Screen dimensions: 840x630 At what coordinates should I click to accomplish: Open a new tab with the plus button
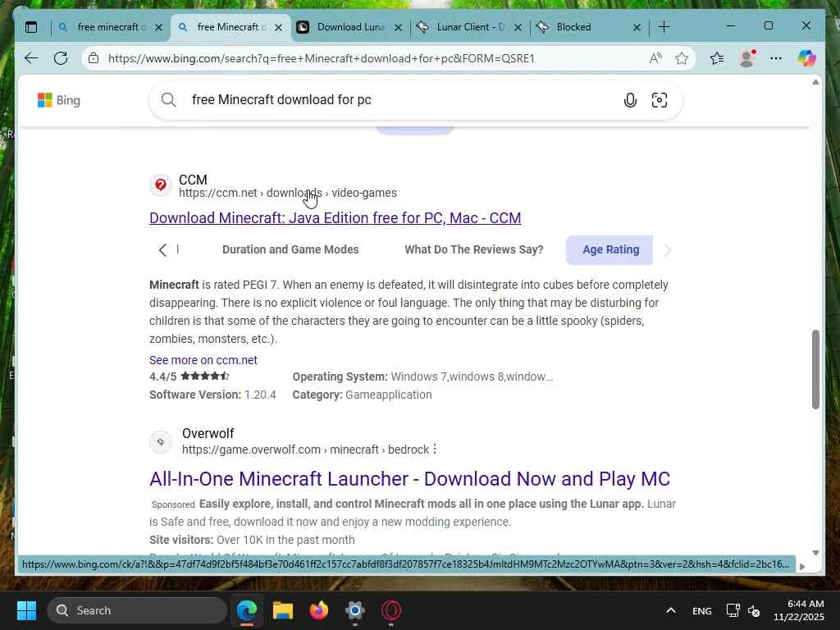tap(664, 27)
